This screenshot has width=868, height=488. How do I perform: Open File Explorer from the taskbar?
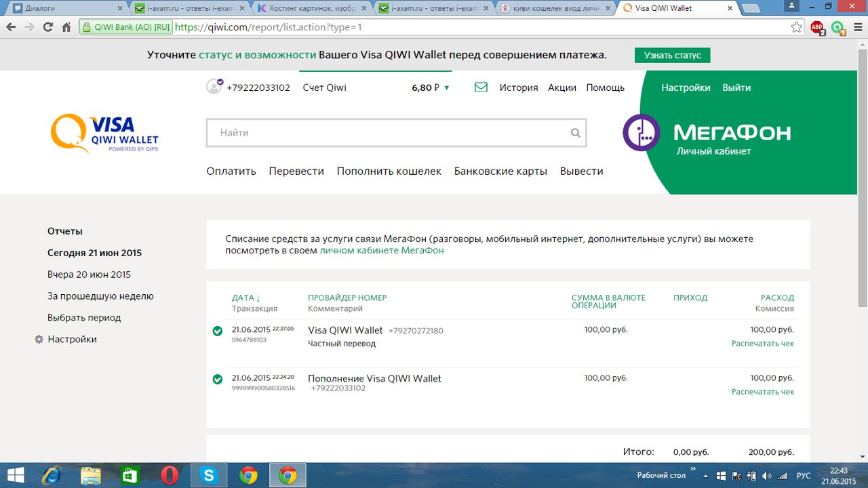[90, 476]
